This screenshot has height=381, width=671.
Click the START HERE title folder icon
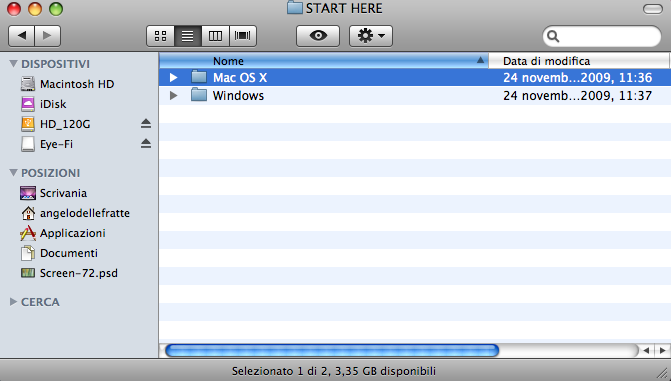click(x=295, y=8)
